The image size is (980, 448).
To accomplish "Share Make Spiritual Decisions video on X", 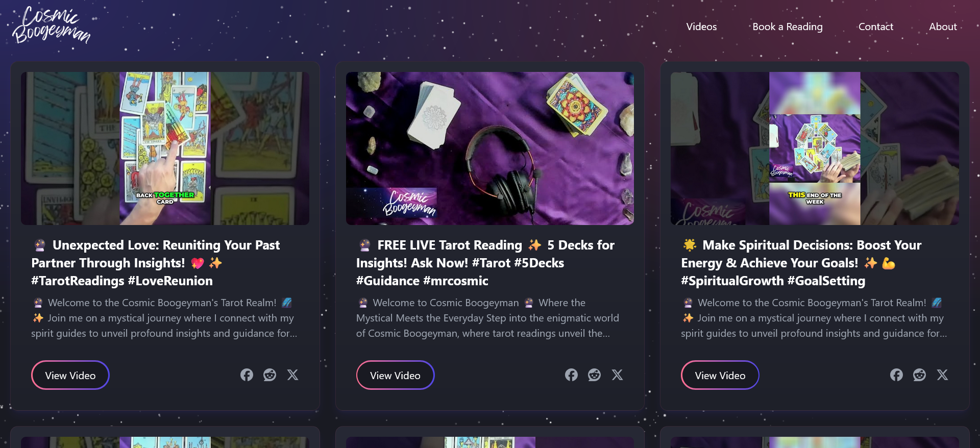I will point(942,375).
